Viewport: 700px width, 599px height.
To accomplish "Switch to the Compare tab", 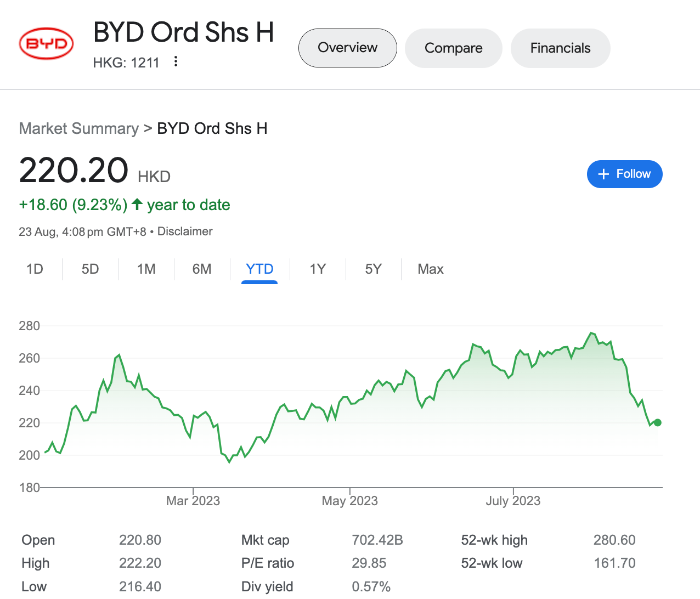I will point(454,48).
